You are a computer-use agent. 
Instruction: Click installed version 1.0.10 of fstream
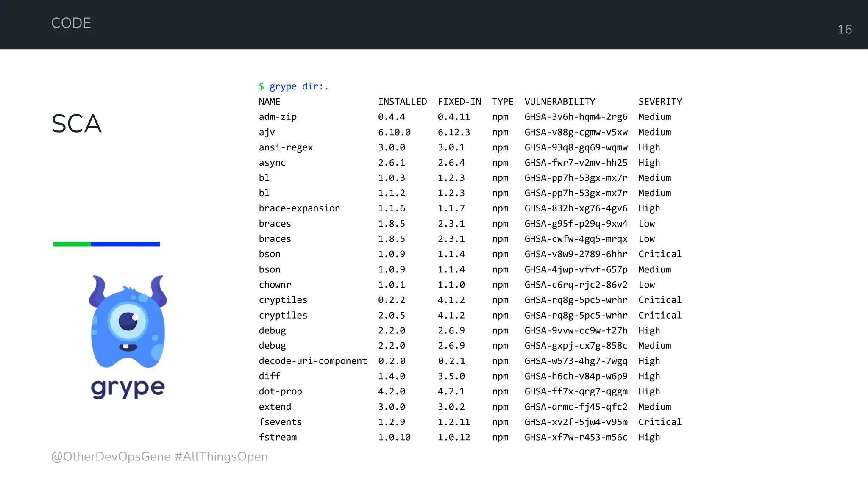pyautogui.click(x=395, y=437)
